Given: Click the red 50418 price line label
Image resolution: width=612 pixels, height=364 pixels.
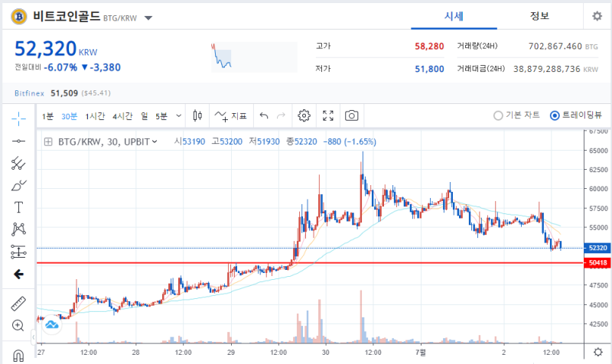Looking at the screenshot, I should click(x=597, y=262).
